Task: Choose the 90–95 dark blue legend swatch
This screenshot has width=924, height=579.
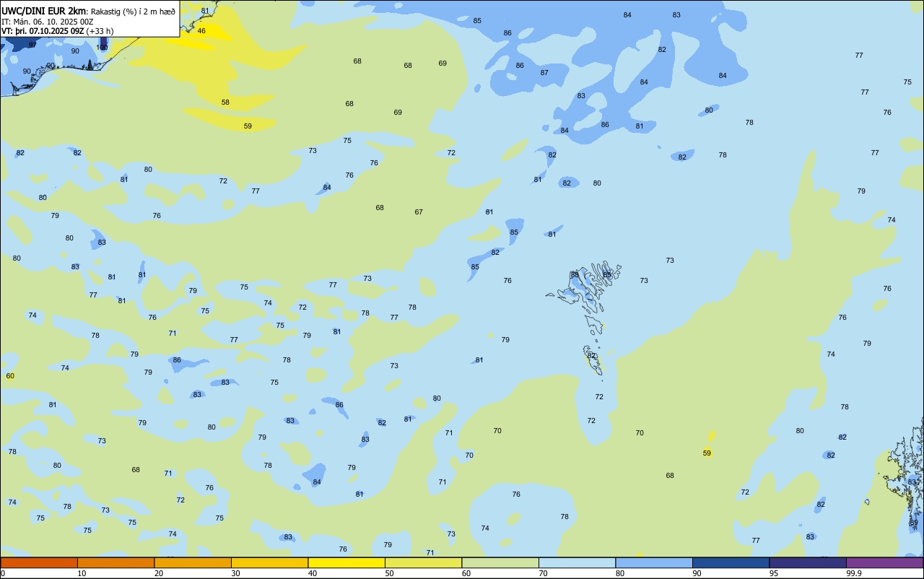Action: pyautogui.click(x=731, y=562)
